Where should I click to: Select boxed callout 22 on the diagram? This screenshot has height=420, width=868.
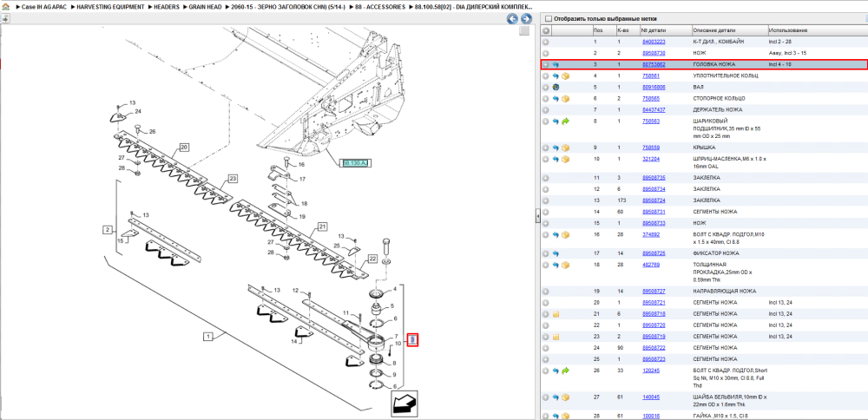372,259
